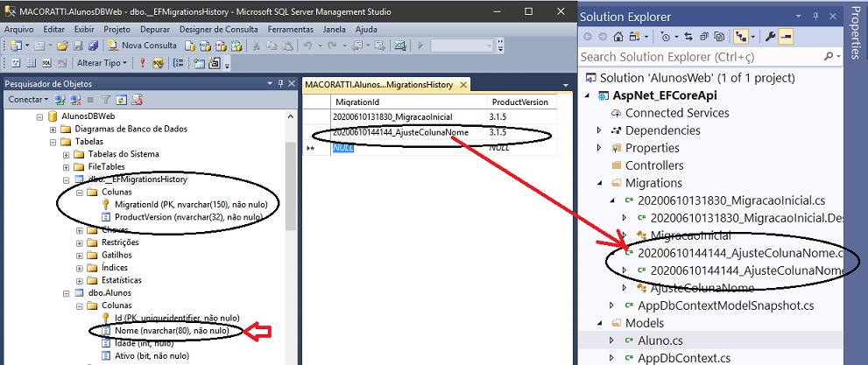Select cell 20200610131830_MigracaoInicial in grid
868x365 pixels.
click(408, 117)
